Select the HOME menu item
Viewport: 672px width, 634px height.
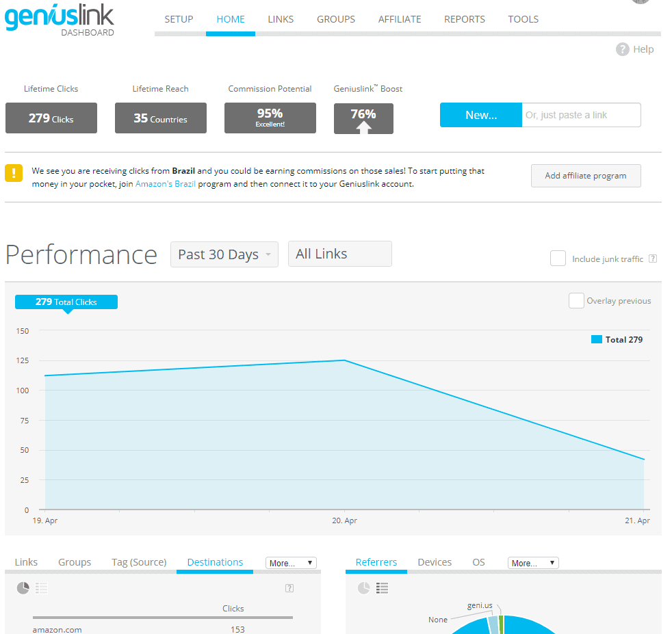pyautogui.click(x=231, y=19)
